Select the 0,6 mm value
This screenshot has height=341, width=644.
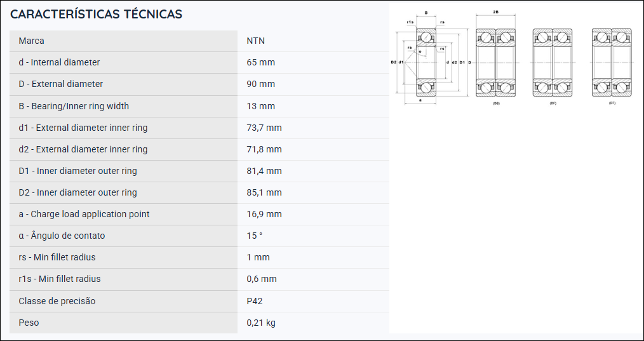click(262, 279)
